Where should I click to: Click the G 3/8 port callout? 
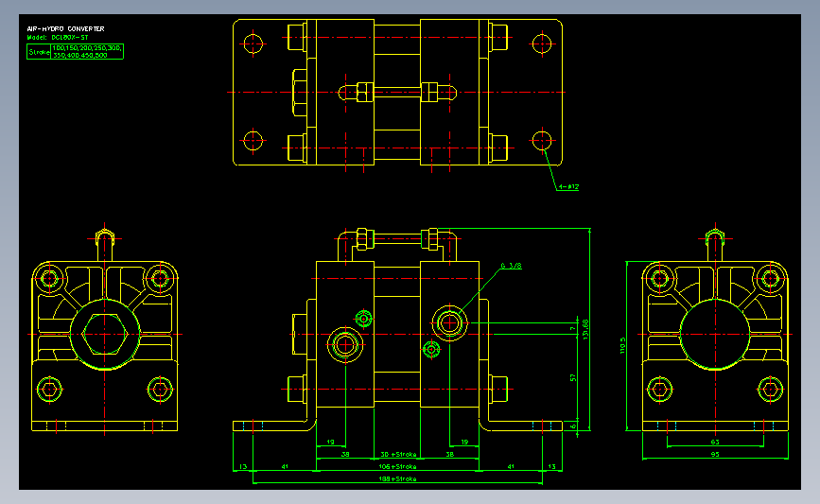(x=511, y=266)
